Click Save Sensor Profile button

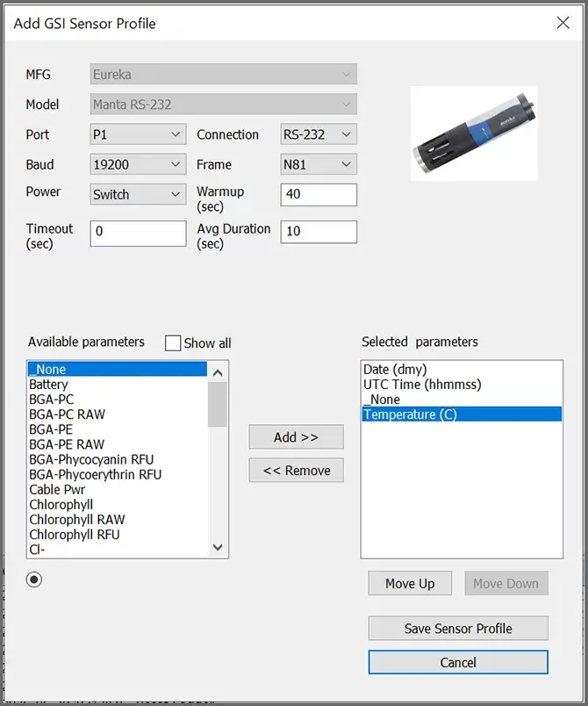coord(458,628)
